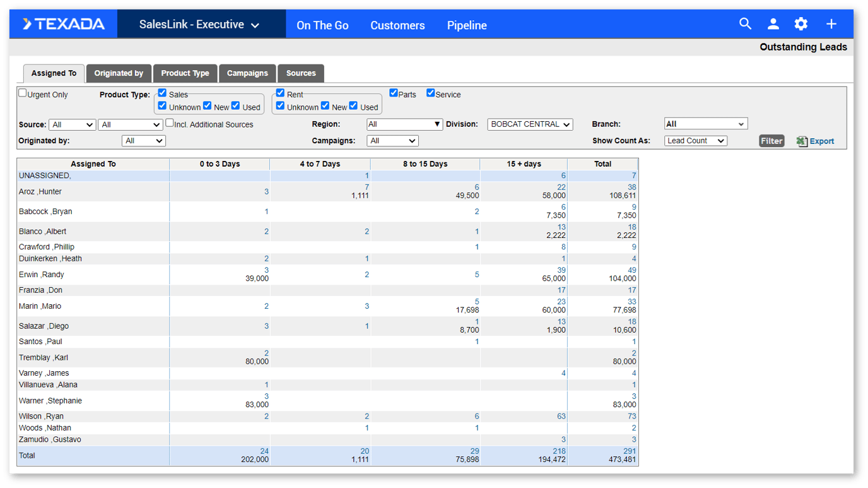
Task: Click the user profile icon
Action: (x=773, y=23)
